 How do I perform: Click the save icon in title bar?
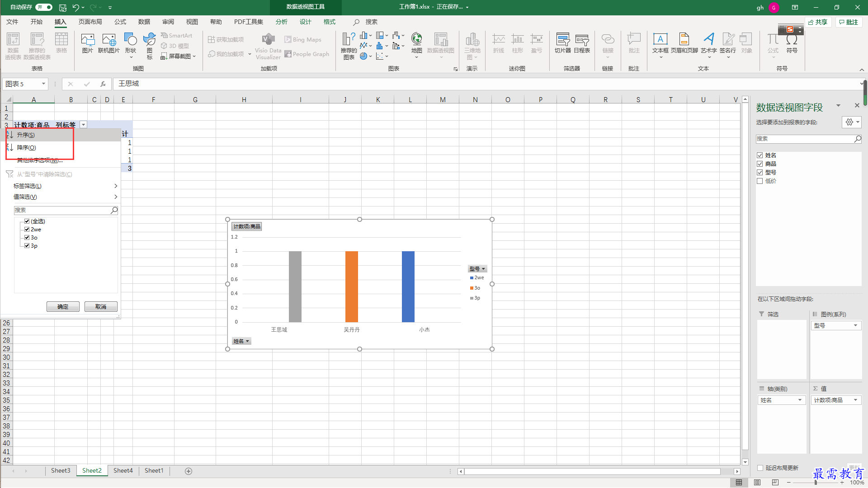63,7
